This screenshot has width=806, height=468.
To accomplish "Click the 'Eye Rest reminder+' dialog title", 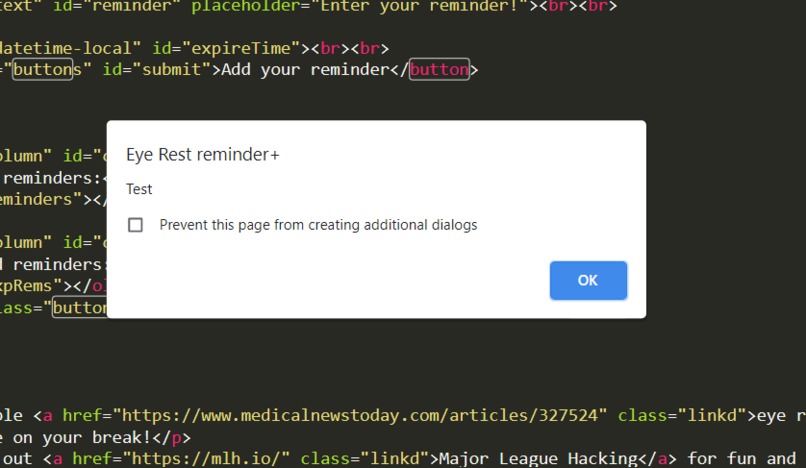I will pyautogui.click(x=203, y=155).
